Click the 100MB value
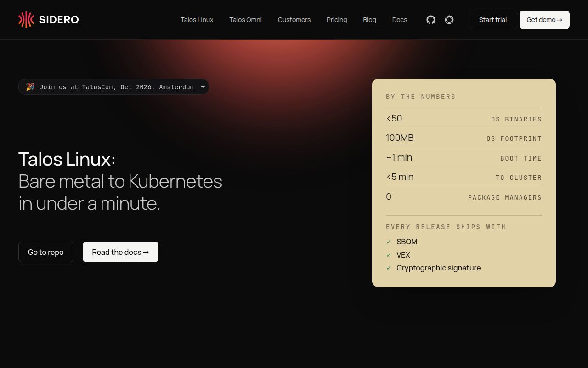 (x=400, y=138)
